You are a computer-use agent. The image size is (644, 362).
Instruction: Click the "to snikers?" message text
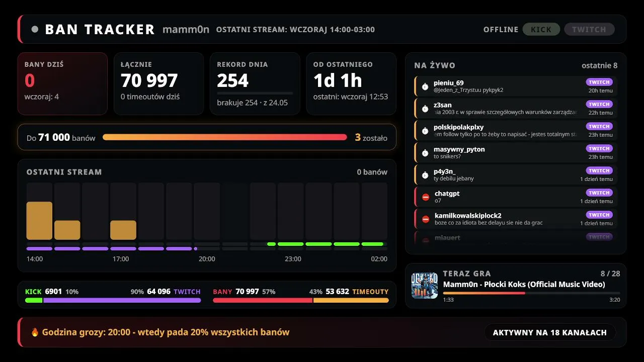(447, 156)
